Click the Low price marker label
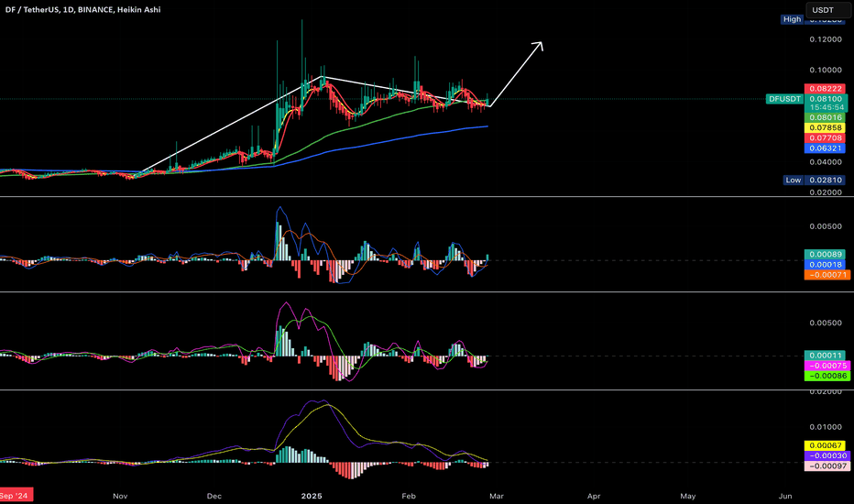The image size is (854, 504). point(794,180)
